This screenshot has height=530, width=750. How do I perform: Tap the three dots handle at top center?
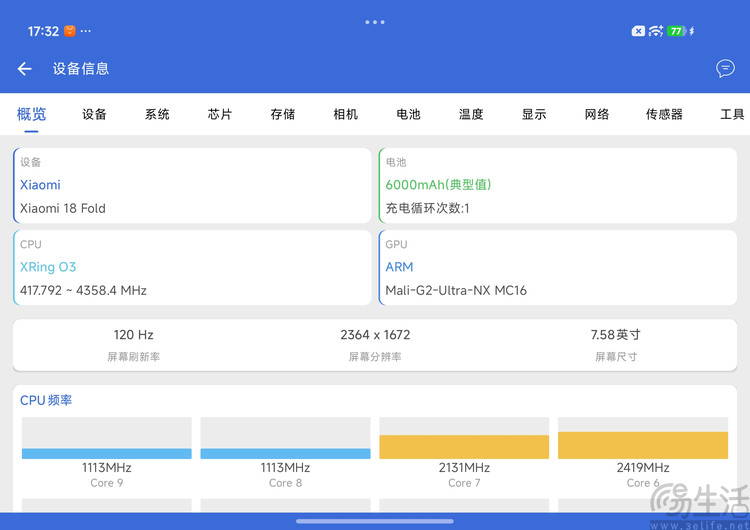(x=375, y=22)
